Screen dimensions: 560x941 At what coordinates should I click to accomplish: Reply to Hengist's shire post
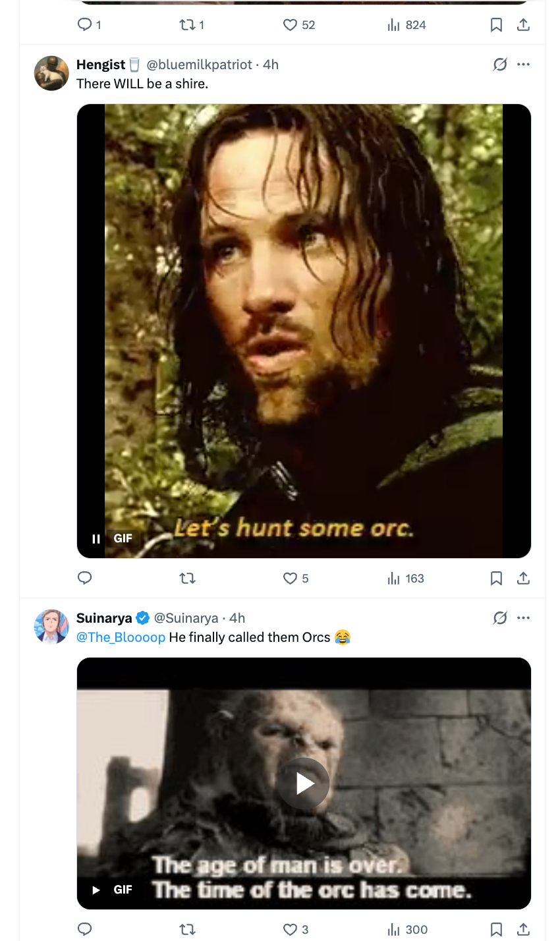click(x=84, y=578)
